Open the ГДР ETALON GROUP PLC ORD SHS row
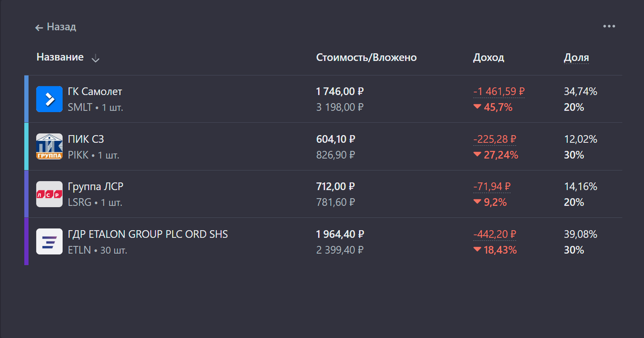Screen dimensions: 644x338 coord(148,234)
